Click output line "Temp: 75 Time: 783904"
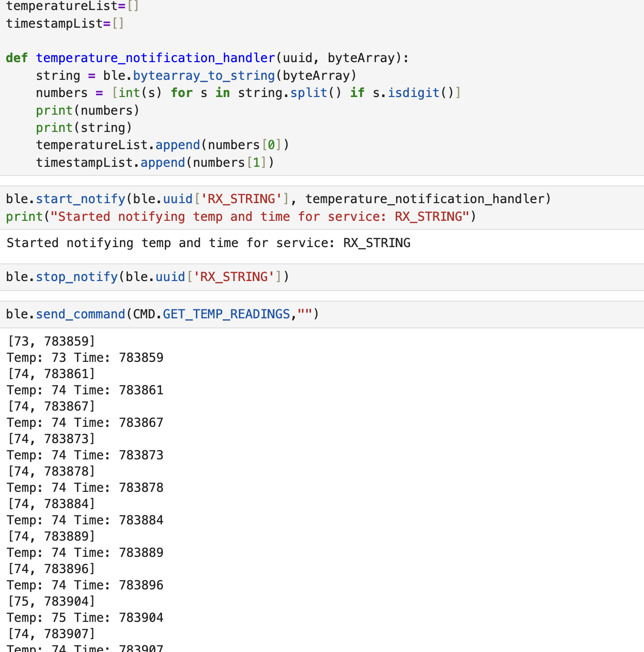The image size is (644, 652). (85, 618)
